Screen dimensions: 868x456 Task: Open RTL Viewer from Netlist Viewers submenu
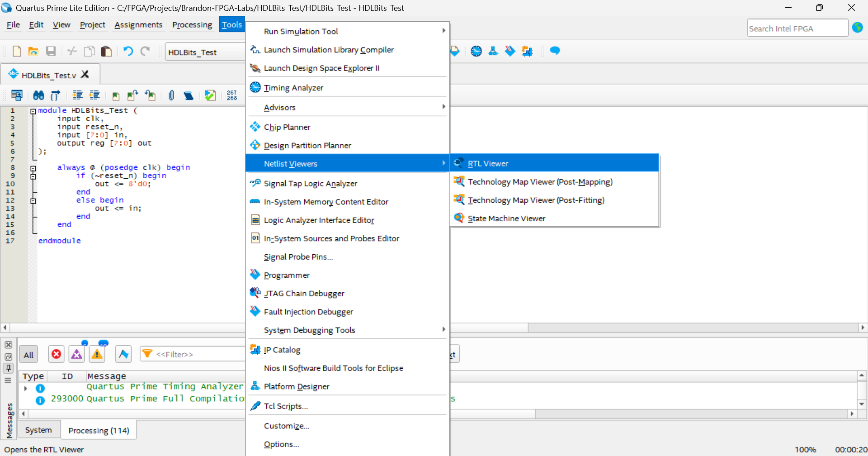pyautogui.click(x=488, y=163)
